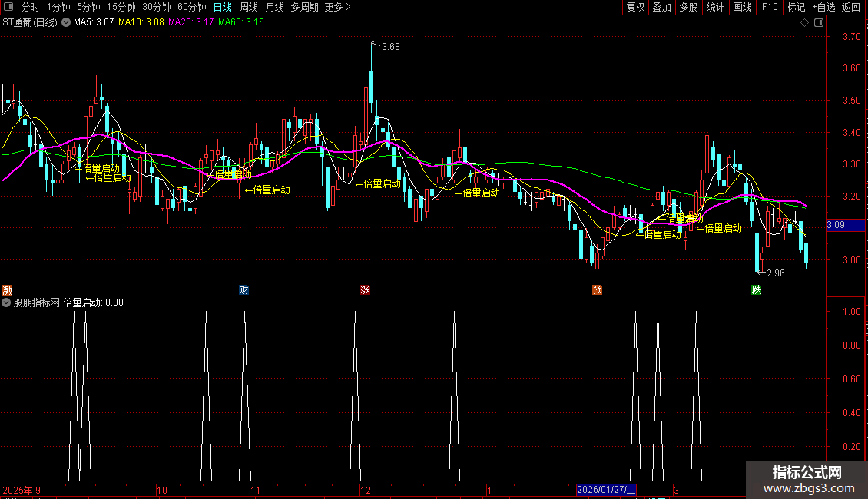The image size is (868, 499).
Task: Click the 2.96 low price label
Action: (x=776, y=273)
